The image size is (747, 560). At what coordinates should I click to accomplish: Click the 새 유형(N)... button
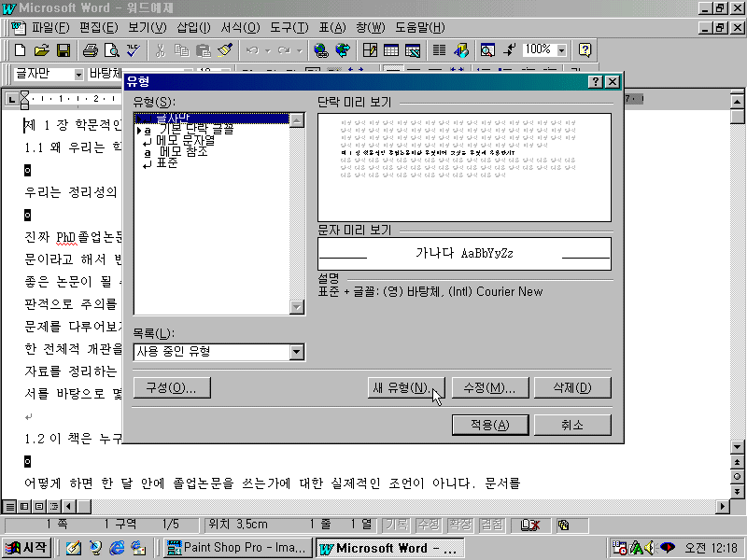pyautogui.click(x=406, y=387)
